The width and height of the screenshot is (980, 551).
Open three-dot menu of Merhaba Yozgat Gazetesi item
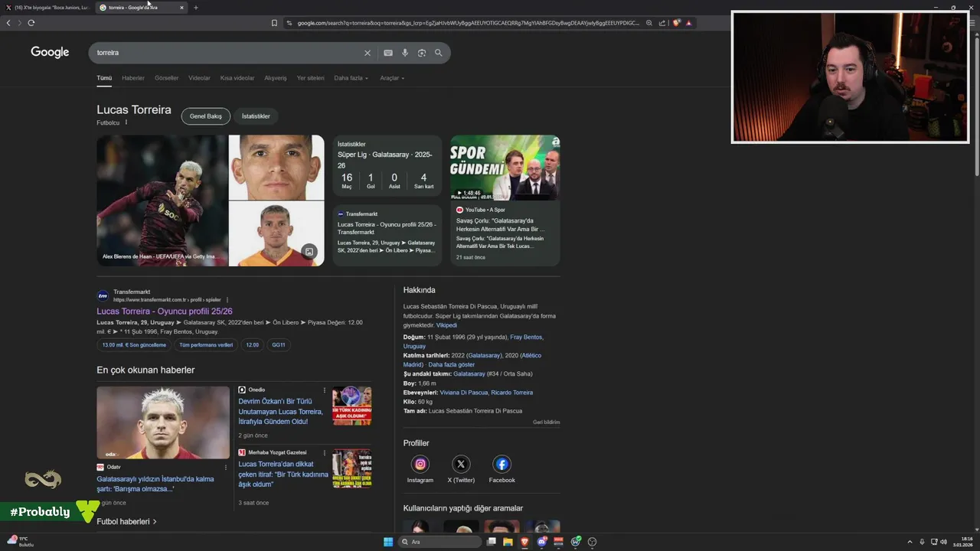[325, 452]
